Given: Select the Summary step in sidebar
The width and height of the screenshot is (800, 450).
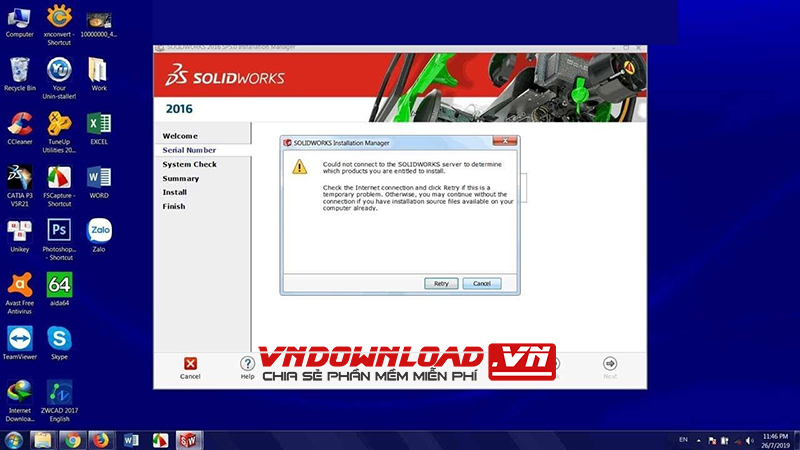Looking at the screenshot, I should (181, 178).
